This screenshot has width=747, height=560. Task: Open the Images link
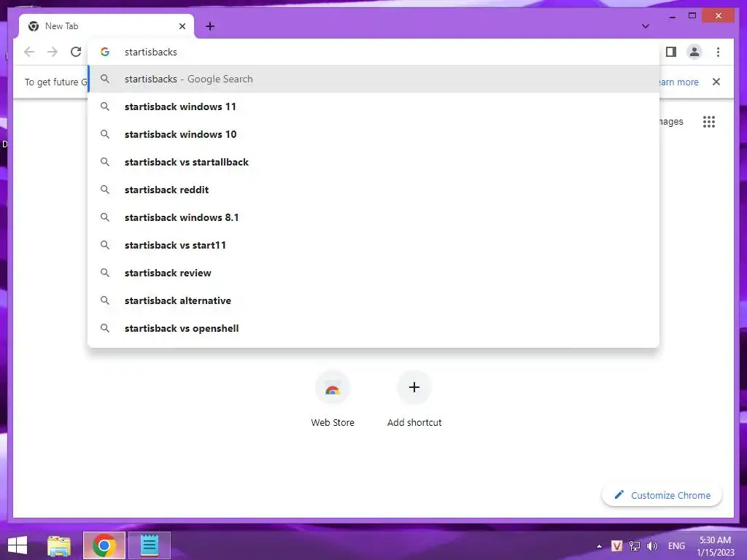pos(671,122)
